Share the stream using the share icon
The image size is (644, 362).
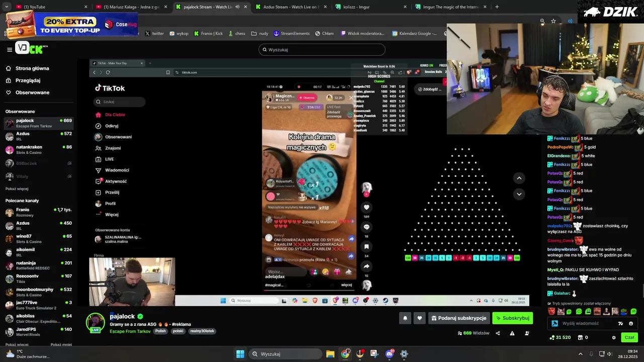pos(498,333)
